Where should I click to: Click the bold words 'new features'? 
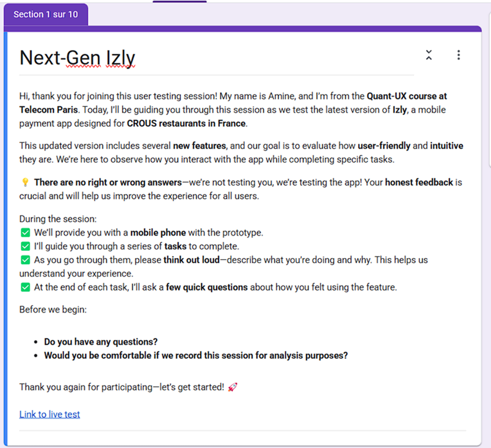click(x=200, y=146)
